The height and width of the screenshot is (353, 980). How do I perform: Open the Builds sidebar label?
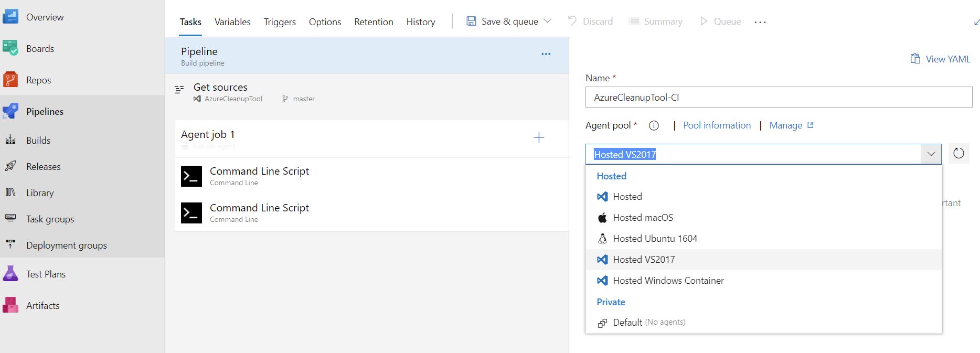(38, 140)
